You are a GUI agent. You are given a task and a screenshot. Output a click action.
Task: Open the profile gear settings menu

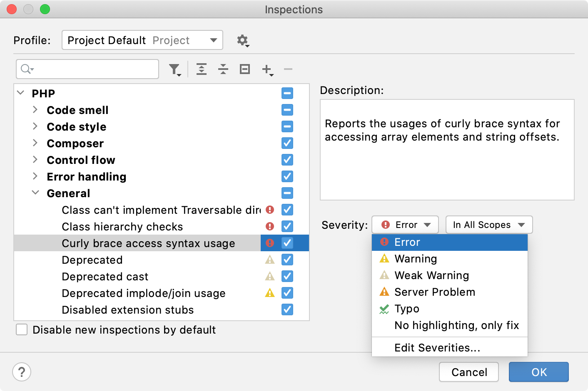[x=243, y=40]
